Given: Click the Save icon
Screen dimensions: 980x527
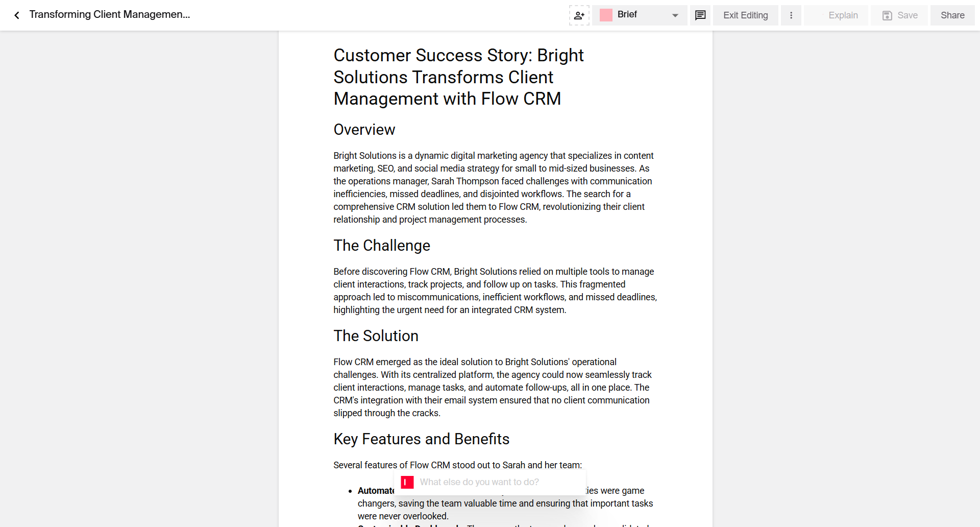Looking at the screenshot, I should [x=887, y=15].
